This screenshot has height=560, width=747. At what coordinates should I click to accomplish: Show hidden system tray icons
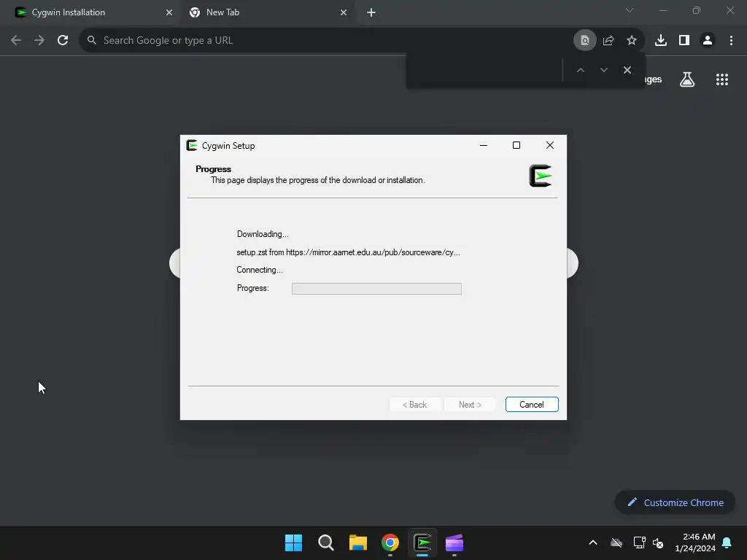593,542
